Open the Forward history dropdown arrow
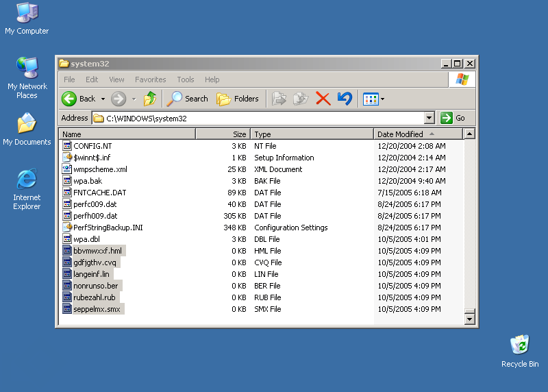Screen dimensions: 548x392 (134, 99)
